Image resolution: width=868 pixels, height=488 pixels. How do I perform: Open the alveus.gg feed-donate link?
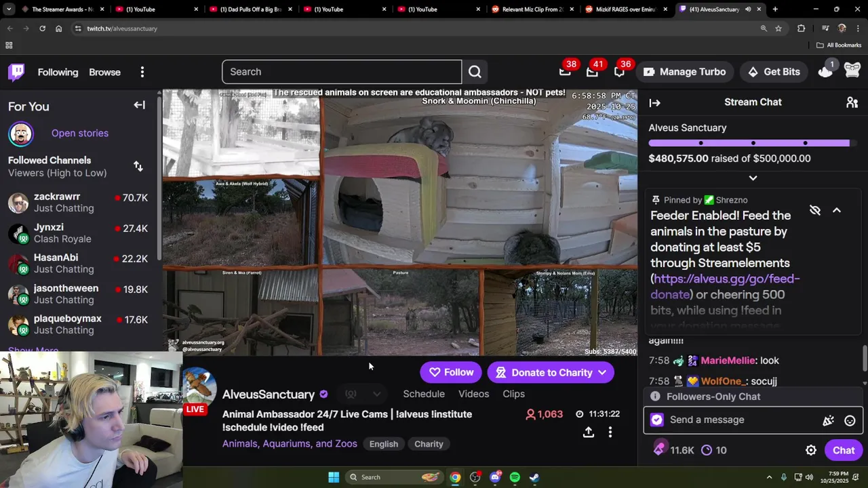726,286
